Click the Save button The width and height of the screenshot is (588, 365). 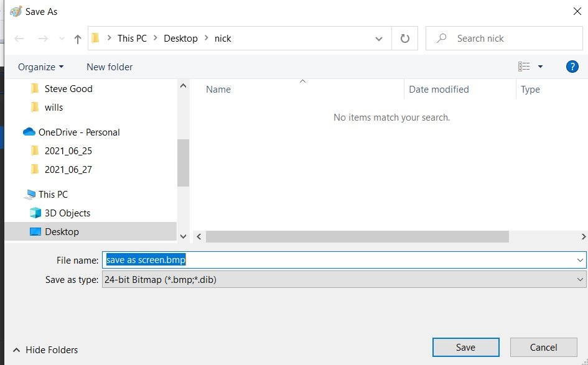(465, 348)
